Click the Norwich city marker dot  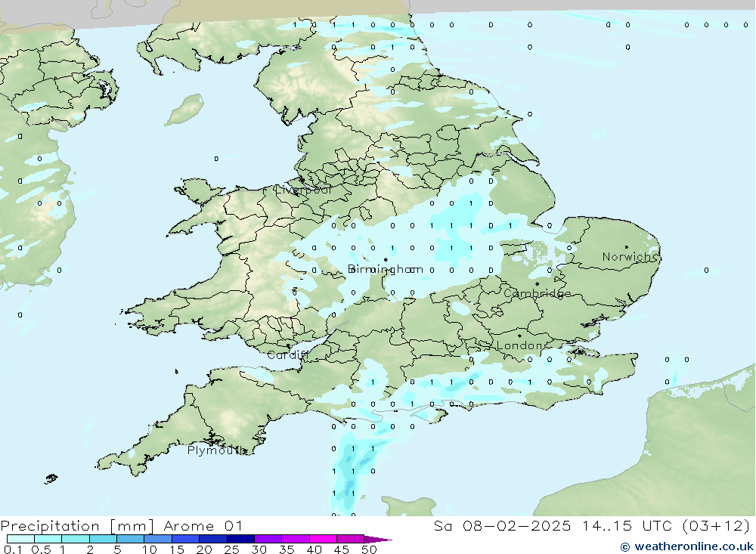(x=626, y=247)
